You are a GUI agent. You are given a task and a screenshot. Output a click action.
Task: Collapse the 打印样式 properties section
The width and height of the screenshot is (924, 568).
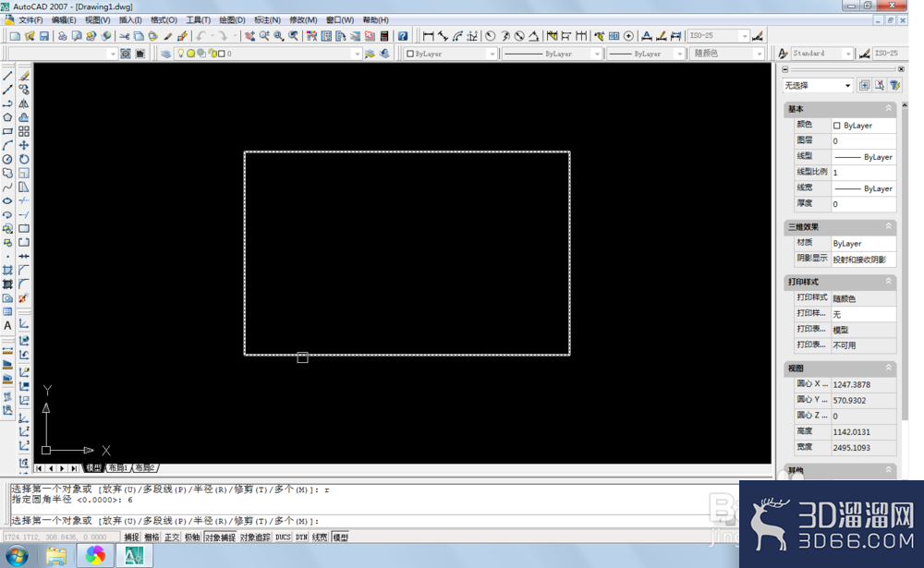tap(888, 282)
